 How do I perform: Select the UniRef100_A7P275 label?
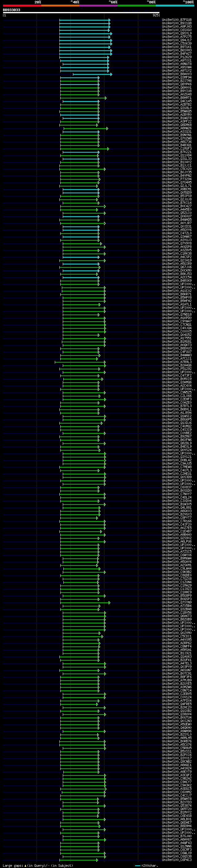[x=176, y=37]
